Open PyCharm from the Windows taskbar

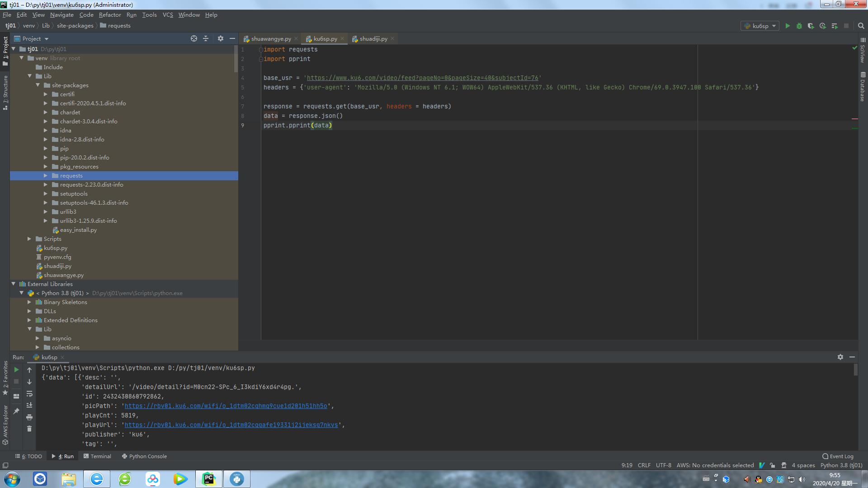pos(208,479)
